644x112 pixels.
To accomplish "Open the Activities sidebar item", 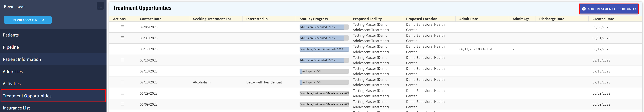I will 12,84.
